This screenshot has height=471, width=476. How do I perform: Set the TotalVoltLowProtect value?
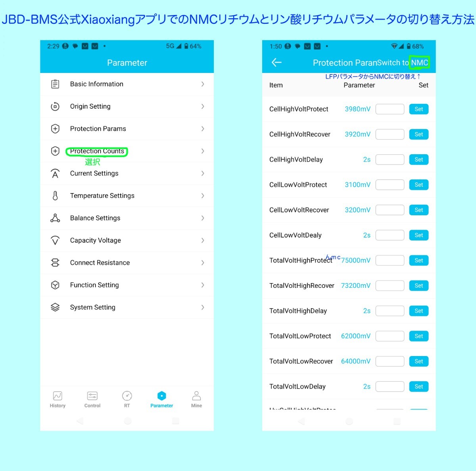(419, 336)
